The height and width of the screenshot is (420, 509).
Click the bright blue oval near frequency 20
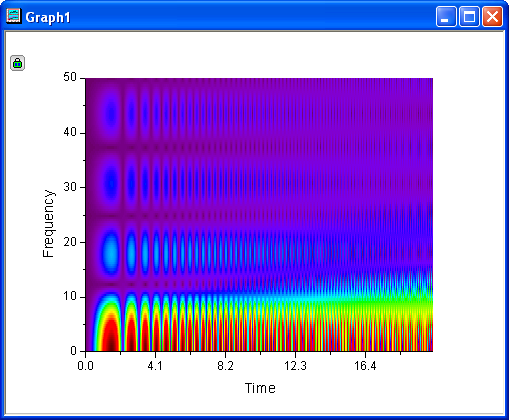(x=110, y=252)
